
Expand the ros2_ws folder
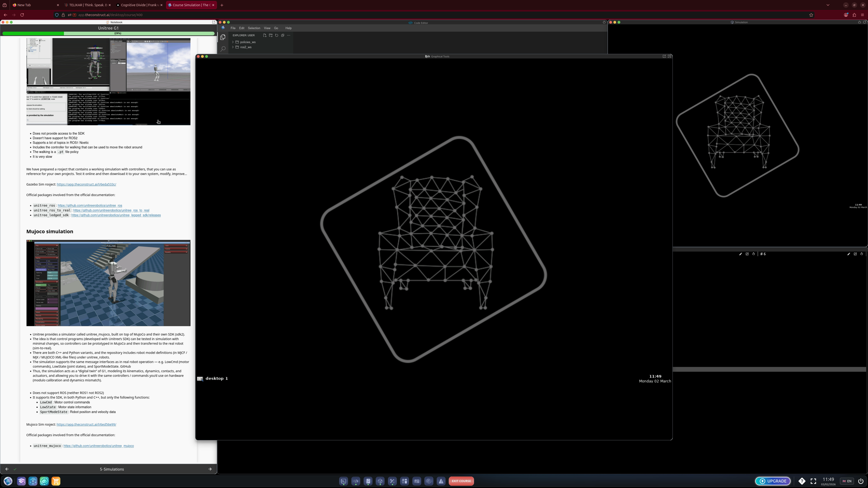246,47
